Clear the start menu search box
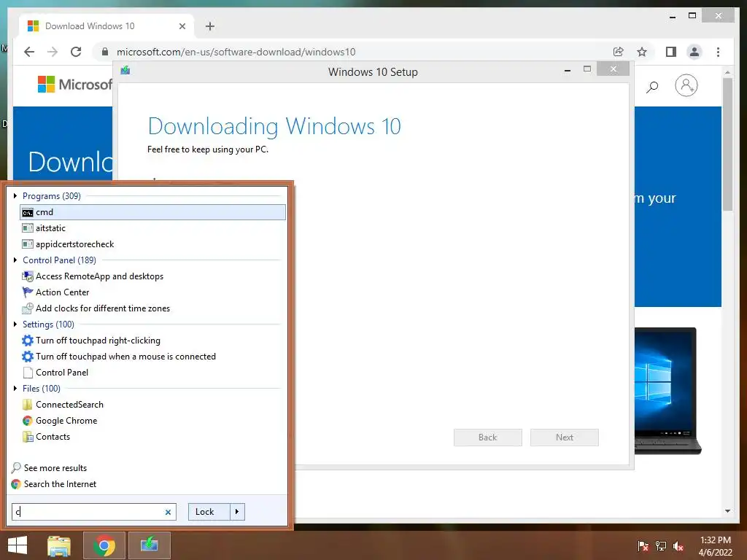This screenshot has width=747, height=560. [168, 513]
